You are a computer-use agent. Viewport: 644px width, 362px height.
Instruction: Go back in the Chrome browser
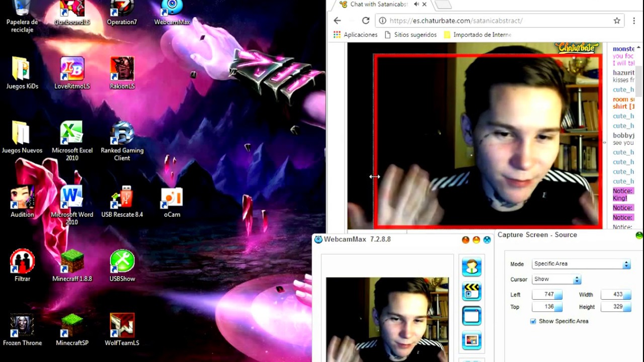click(x=337, y=21)
